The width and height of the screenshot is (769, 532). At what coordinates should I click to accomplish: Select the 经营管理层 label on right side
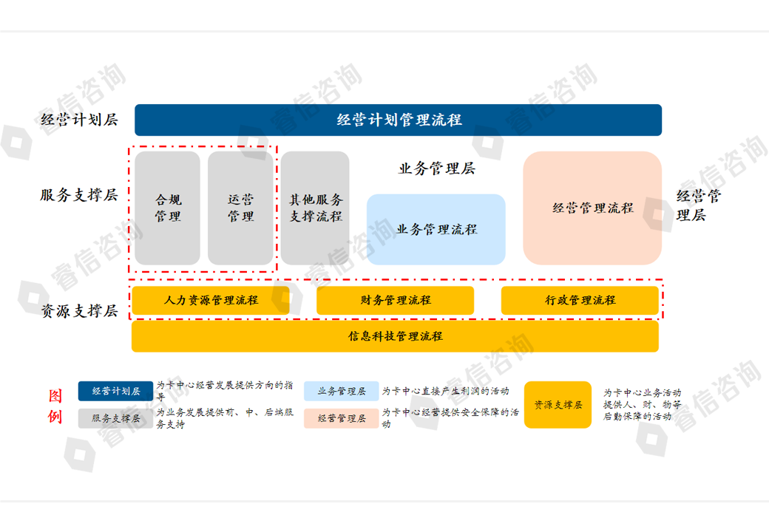click(x=698, y=205)
